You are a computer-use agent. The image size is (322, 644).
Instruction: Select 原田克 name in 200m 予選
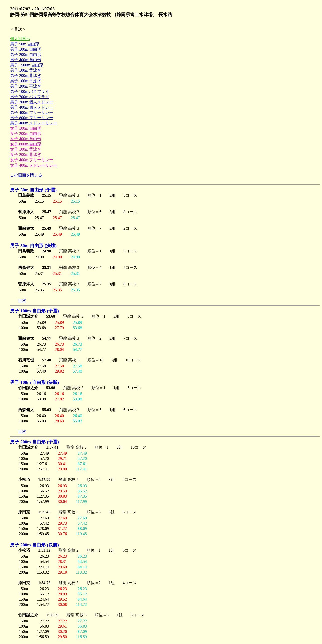point(24,512)
